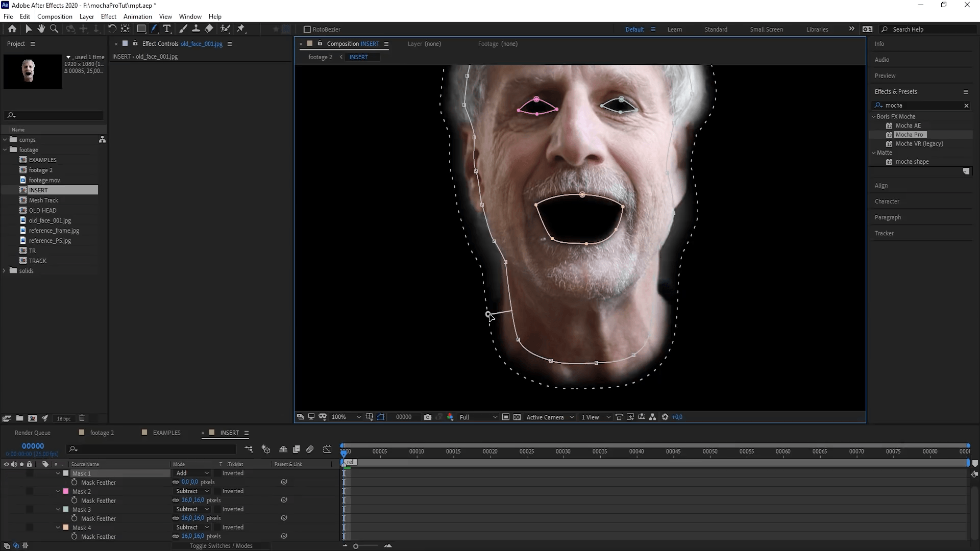Select the Selection (arrow) tool

pos(29,29)
